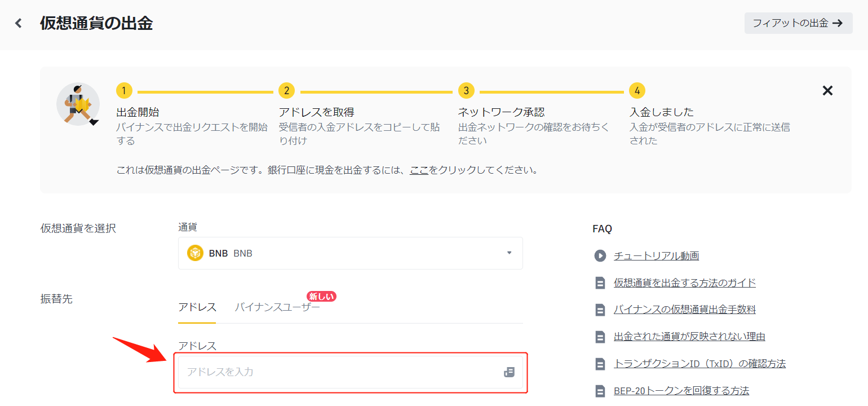Go back using the left chevron icon
Image resolution: width=868 pixels, height=406 pixels.
pyautogui.click(x=19, y=23)
